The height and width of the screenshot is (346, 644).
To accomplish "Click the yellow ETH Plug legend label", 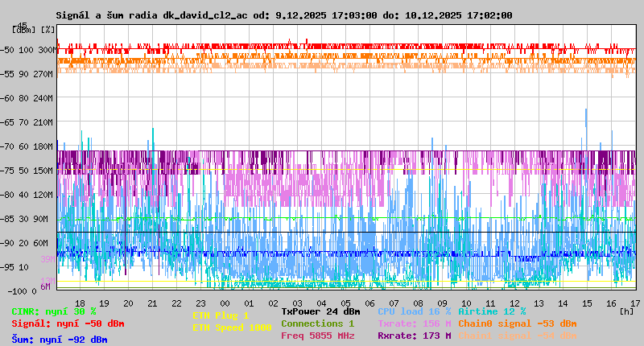I will 221,315.
